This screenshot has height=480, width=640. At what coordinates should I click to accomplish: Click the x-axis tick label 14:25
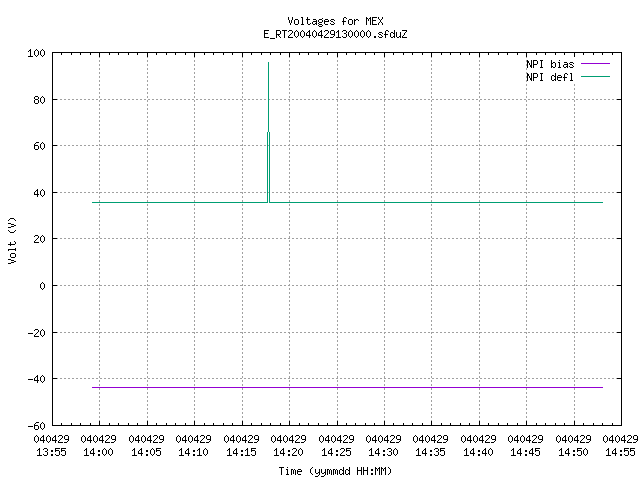336,452
